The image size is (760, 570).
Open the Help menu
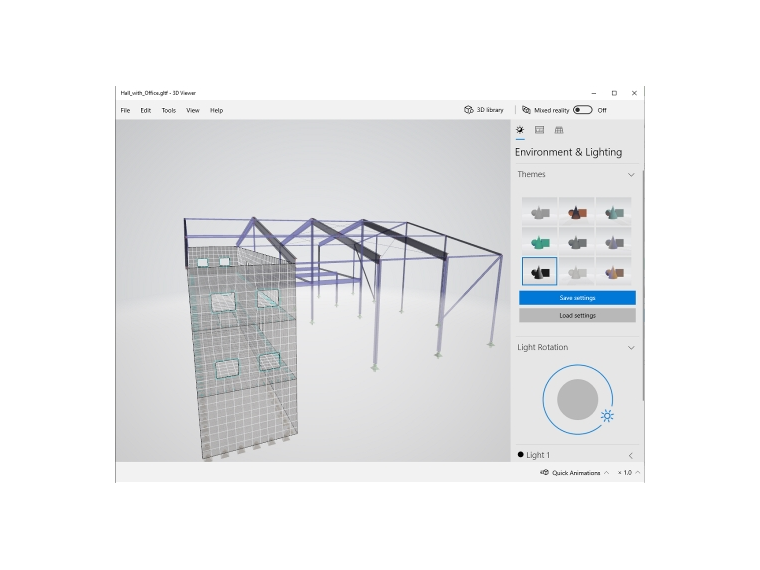216,111
